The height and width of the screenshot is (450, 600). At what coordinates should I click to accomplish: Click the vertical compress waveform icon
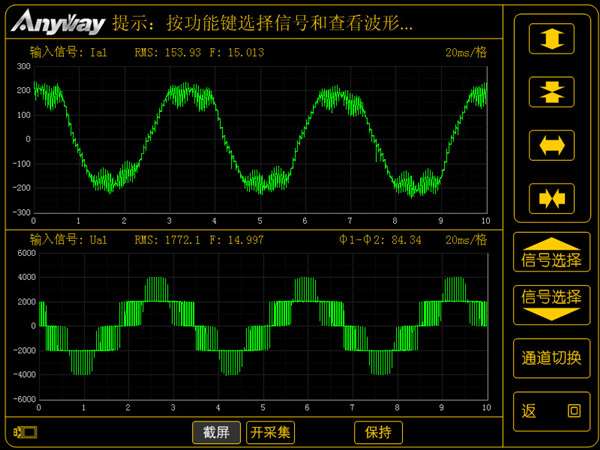[551, 91]
